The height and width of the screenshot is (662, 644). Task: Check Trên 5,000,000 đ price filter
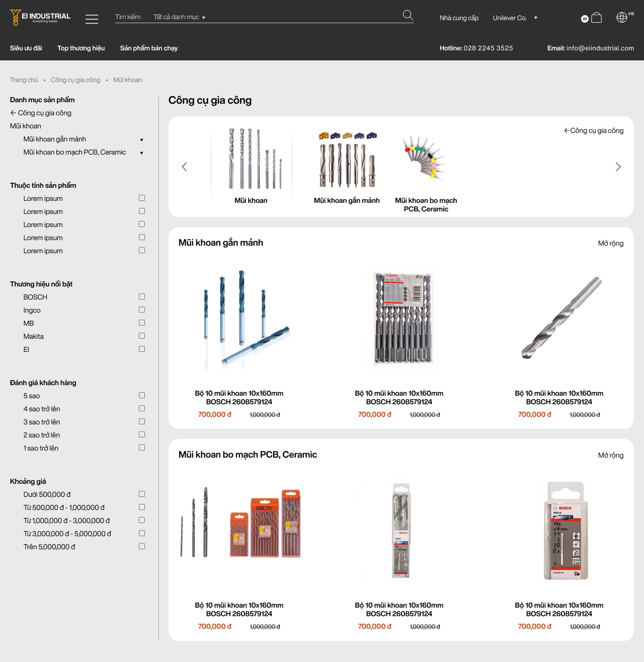[x=142, y=547]
